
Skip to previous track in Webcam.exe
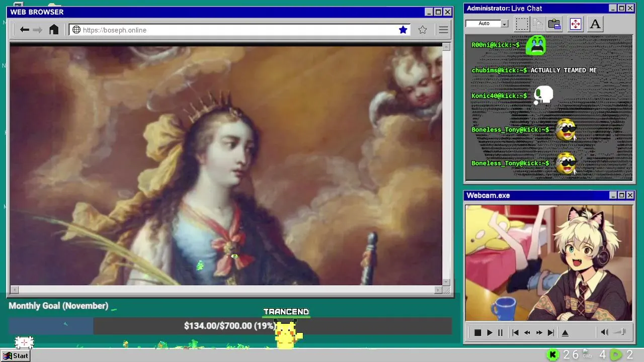(515, 332)
